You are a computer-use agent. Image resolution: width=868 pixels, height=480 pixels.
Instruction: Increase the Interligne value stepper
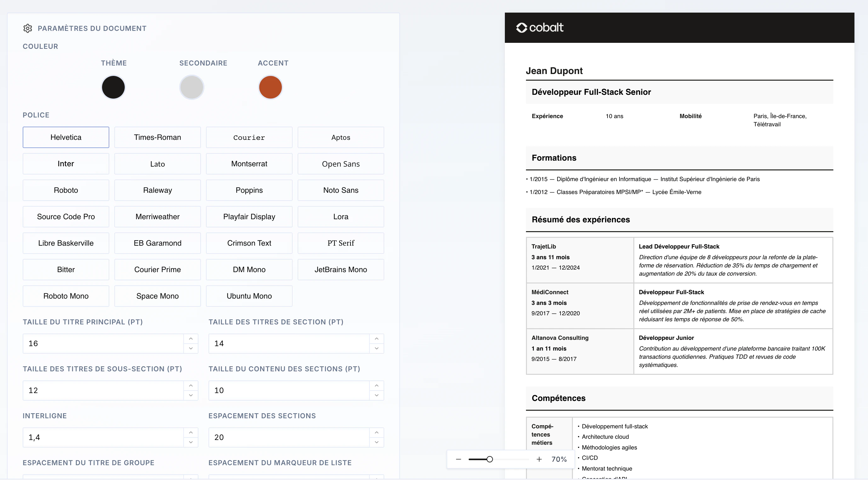point(191,432)
